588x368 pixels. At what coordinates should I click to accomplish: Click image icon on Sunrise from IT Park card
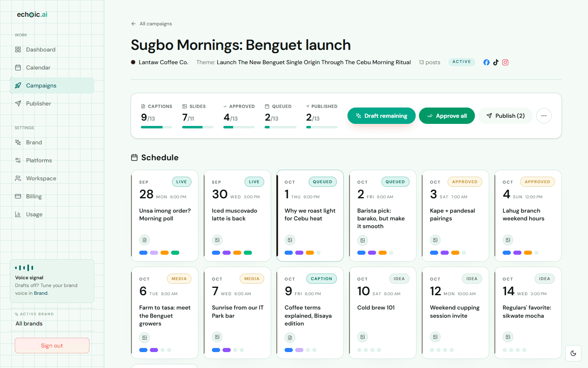pyautogui.click(x=217, y=337)
